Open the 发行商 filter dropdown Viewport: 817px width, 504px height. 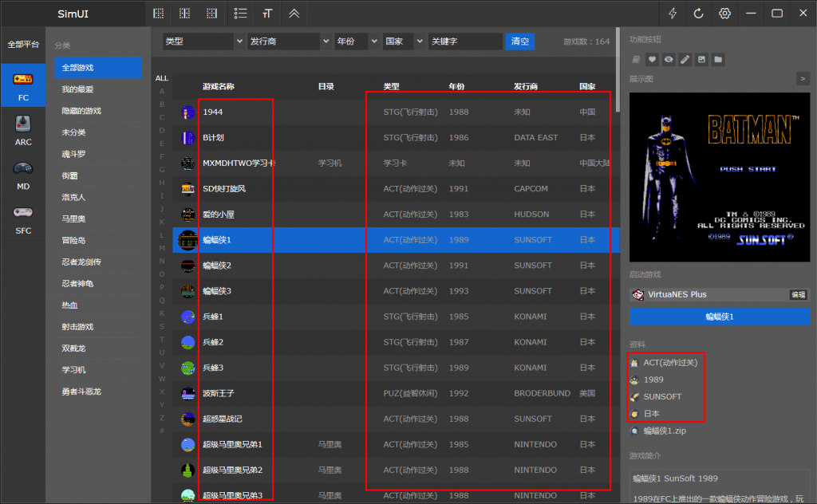pyautogui.click(x=289, y=41)
